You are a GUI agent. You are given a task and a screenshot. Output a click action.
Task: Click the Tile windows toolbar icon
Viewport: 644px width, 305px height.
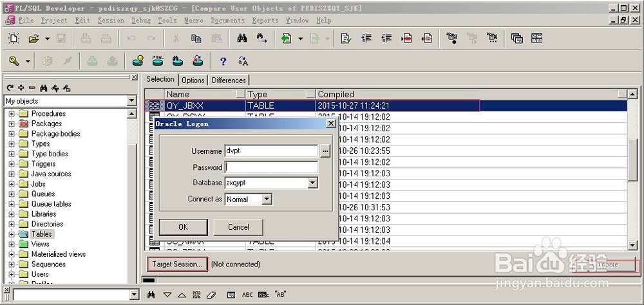click(x=537, y=39)
